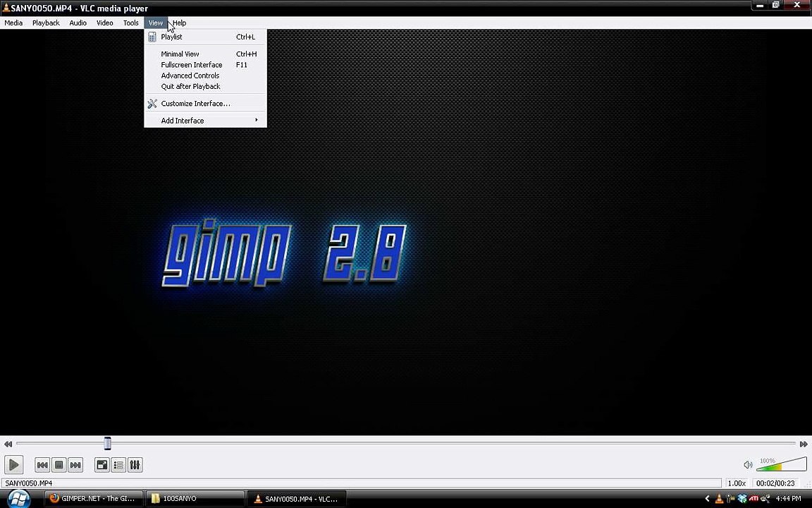Skip to the previous media track
The image size is (812, 508).
[42, 465]
